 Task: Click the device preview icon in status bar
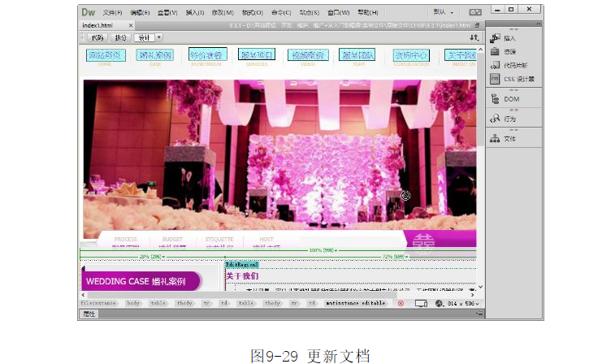coord(421,303)
